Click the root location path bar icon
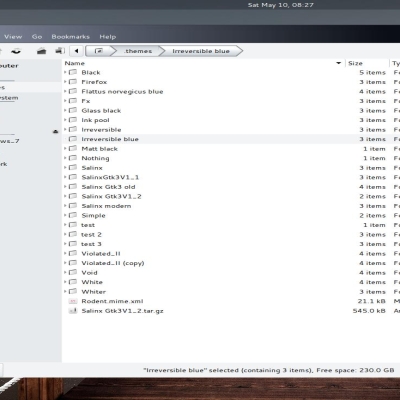The image size is (400, 400). pyautogui.click(x=99, y=51)
